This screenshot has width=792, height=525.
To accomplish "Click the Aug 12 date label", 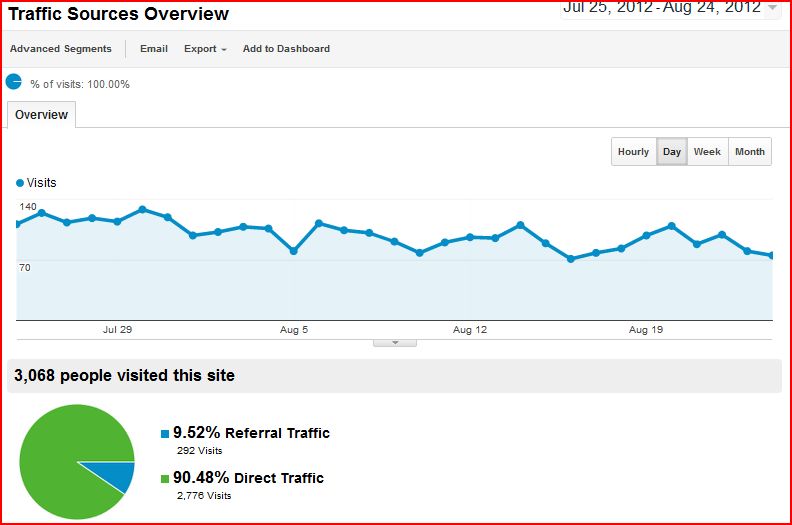I will point(470,329).
